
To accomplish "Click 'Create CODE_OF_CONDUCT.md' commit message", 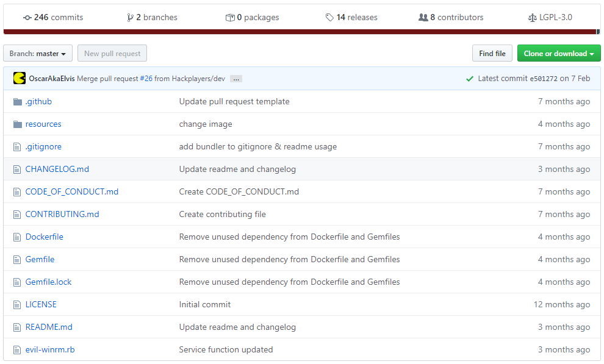I will pos(239,191).
